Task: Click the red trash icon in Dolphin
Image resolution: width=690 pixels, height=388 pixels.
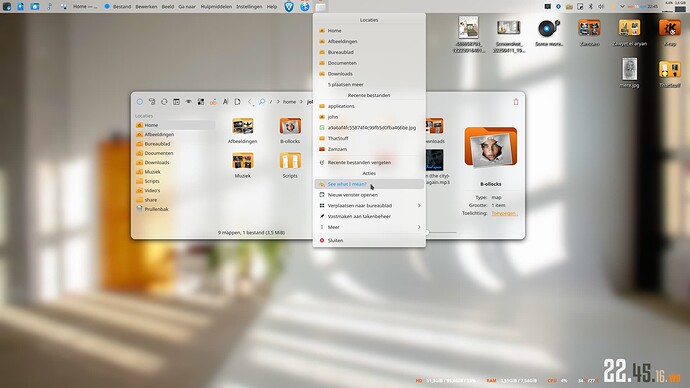Action: [x=516, y=102]
